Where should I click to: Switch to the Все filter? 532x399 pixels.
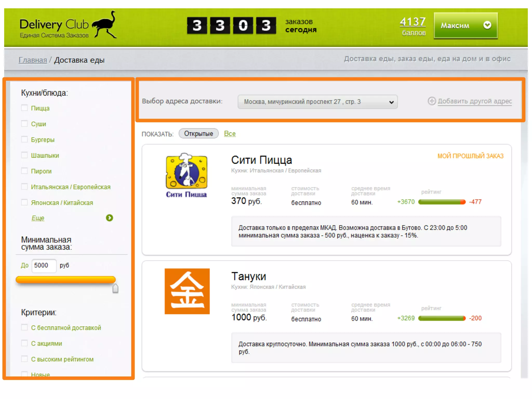click(x=230, y=134)
